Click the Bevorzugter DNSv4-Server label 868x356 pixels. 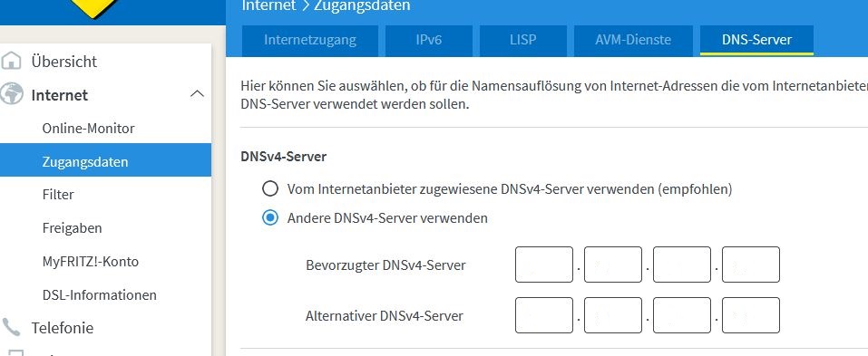[385, 265]
